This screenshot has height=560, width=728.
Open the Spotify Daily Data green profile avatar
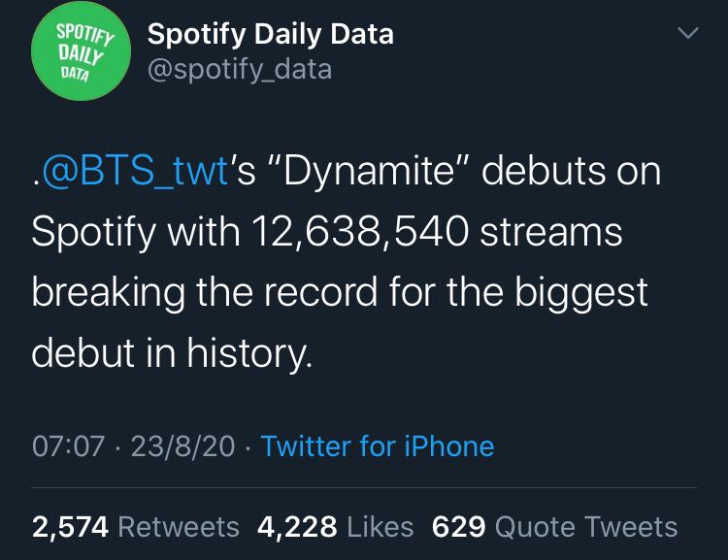81,51
